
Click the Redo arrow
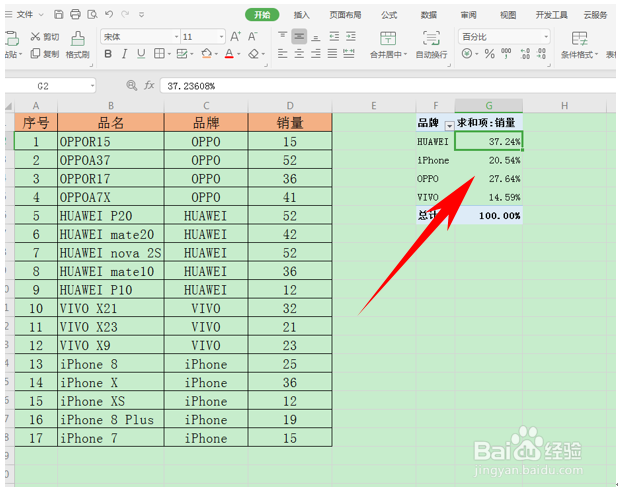(x=125, y=15)
